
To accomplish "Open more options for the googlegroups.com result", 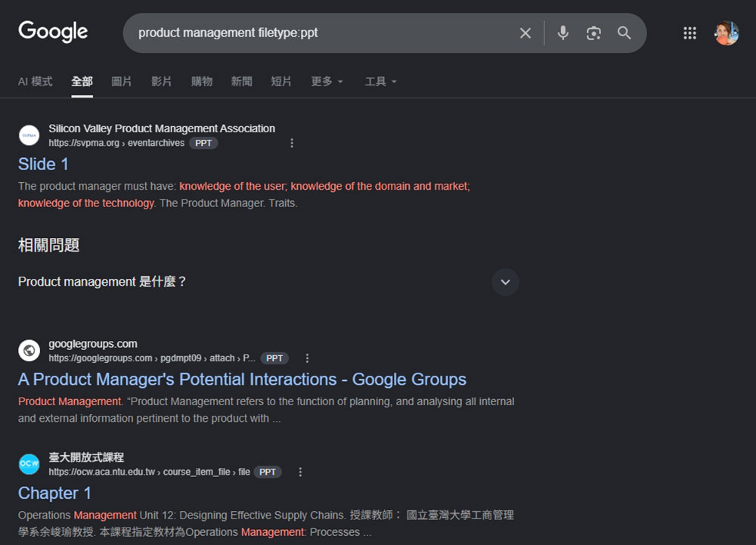I will coord(307,358).
